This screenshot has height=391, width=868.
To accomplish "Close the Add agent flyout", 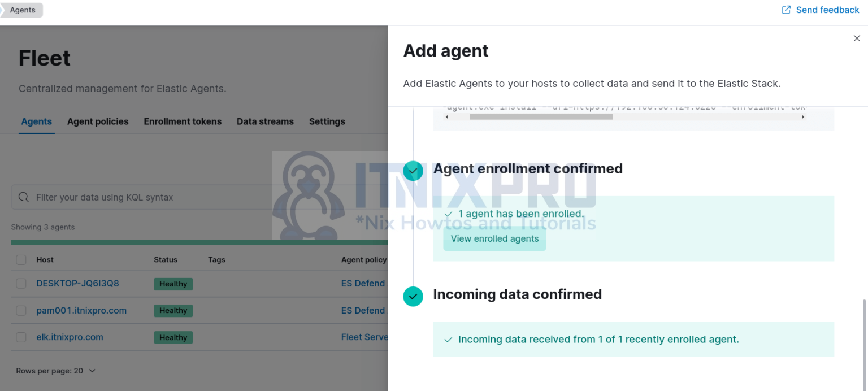I will pyautogui.click(x=857, y=38).
